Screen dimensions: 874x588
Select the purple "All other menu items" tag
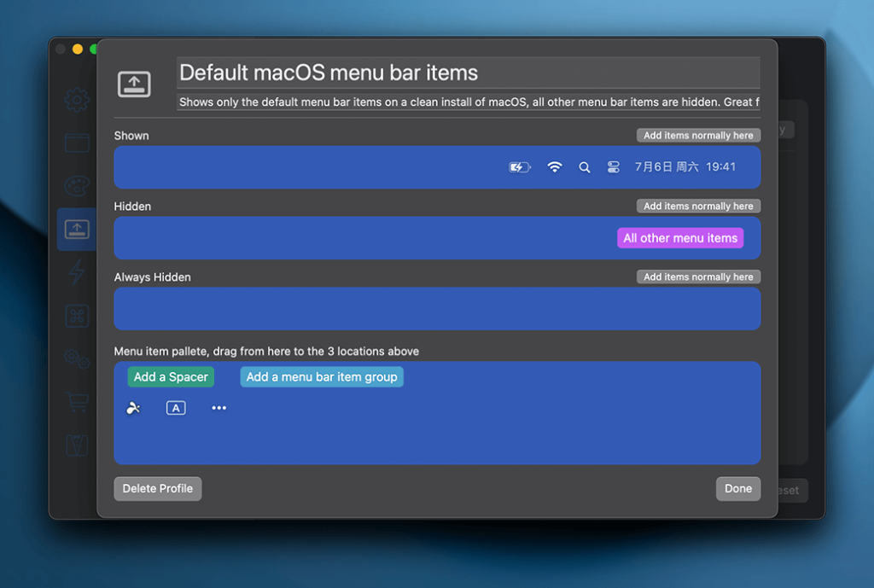680,238
